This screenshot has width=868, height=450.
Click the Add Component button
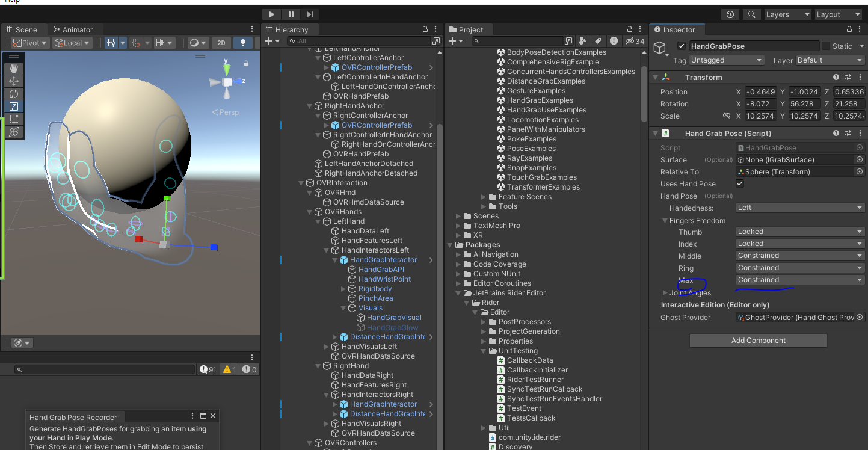tap(758, 341)
